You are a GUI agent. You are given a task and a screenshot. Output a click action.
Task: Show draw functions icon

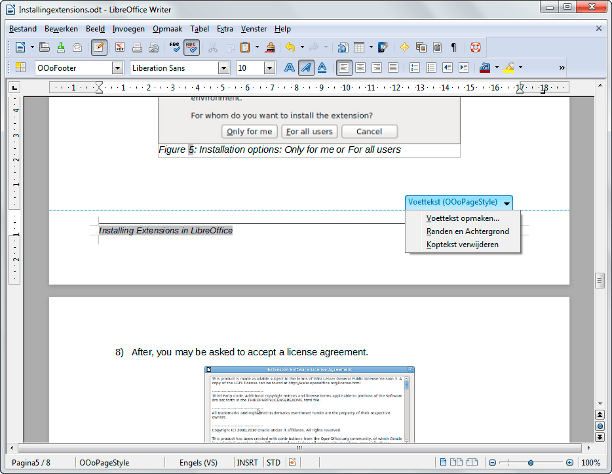[x=383, y=48]
